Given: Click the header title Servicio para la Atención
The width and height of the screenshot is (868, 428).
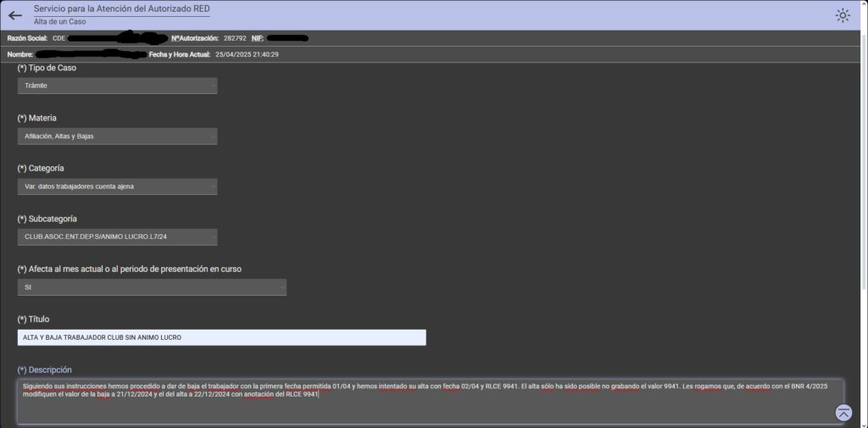Looking at the screenshot, I should (x=121, y=8).
